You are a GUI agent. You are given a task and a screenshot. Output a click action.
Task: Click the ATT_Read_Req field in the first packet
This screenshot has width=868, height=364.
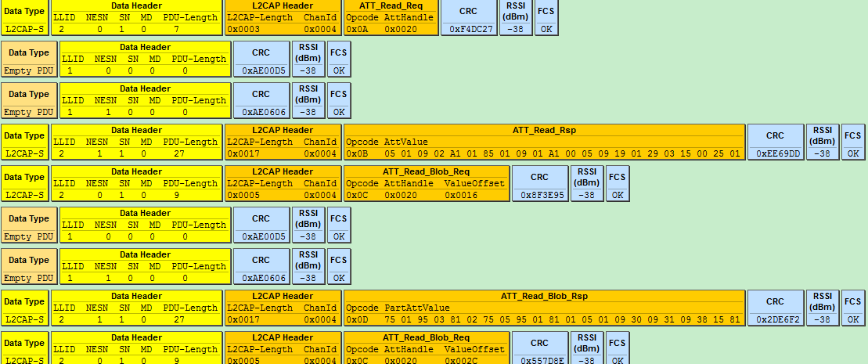click(390, 18)
